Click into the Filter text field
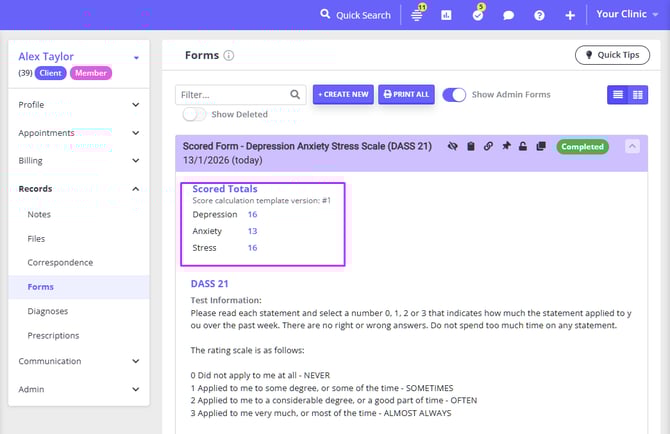 pos(232,94)
